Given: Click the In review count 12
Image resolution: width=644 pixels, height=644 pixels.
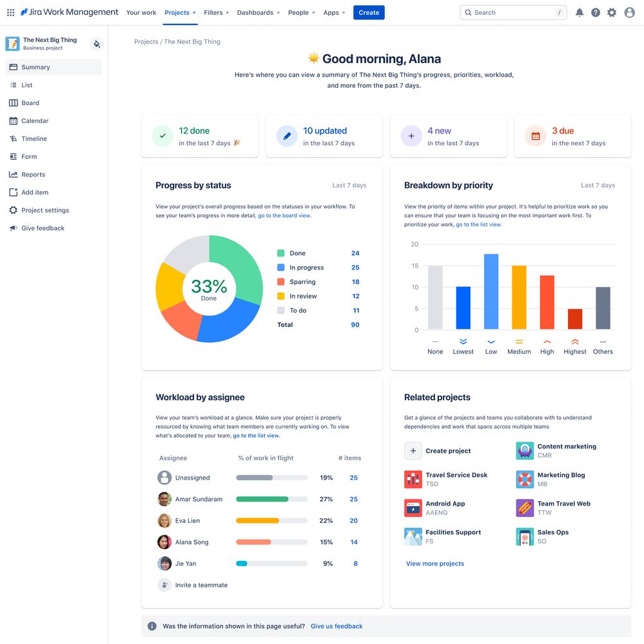Looking at the screenshot, I should [x=355, y=296].
